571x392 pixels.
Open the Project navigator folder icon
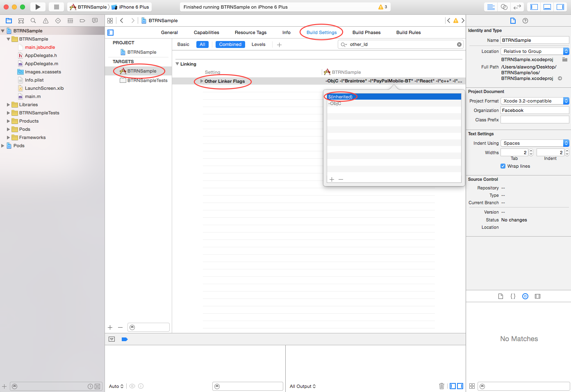click(x=9, y=21)
